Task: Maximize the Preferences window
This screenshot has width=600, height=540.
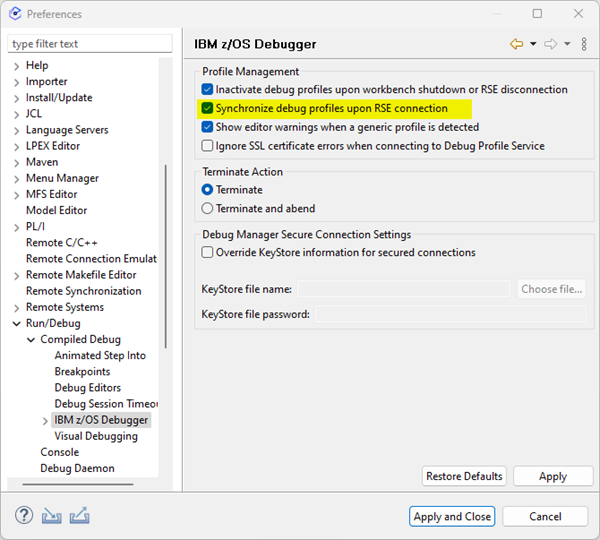Action: 537,14
